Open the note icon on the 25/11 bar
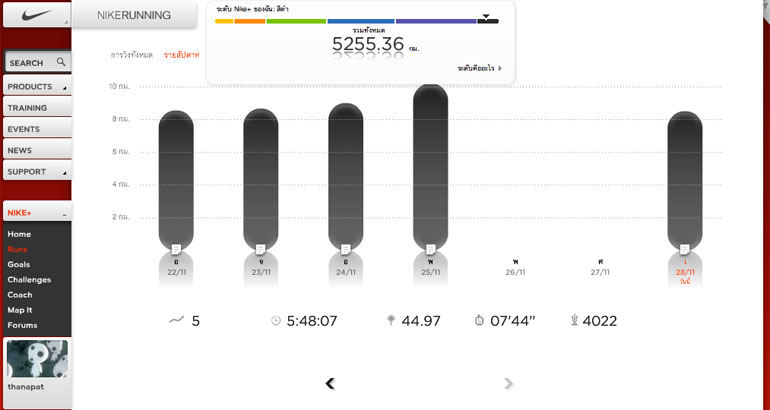This screenshot has height=410, width=770. point(430,248)
